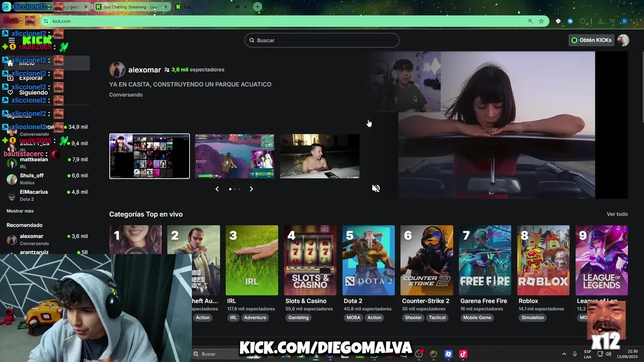Image resolution: width=644 pixels, height=362 pixels.
Task: Click the zoom magnifier icon in address bar
Action: point(530,21)
